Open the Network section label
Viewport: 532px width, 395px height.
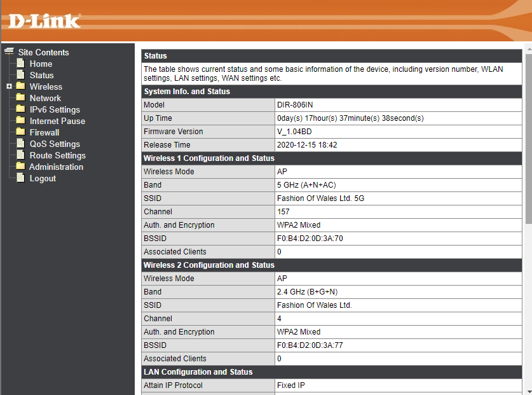(45, 98)
